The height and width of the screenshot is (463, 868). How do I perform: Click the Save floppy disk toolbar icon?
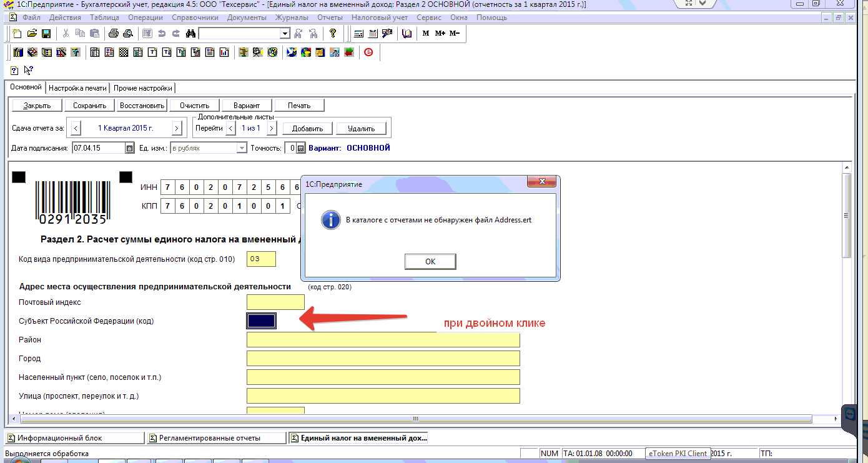46,33
